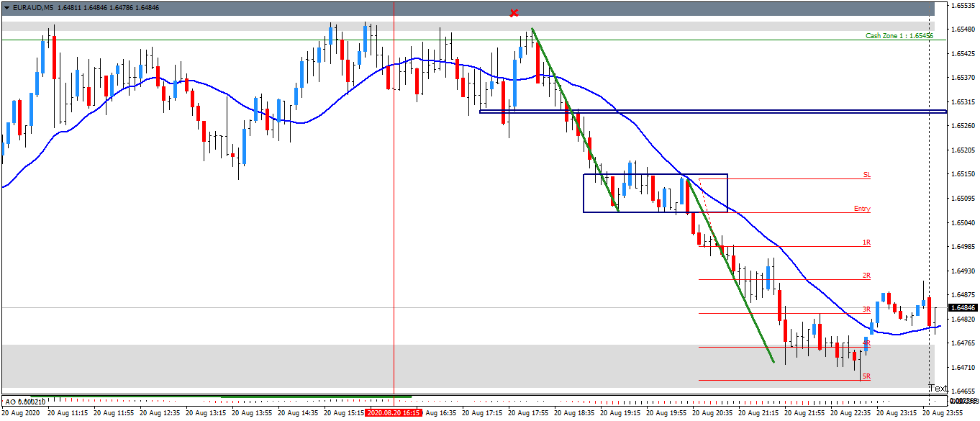Click the AO indicator value label
This screenshot has width=980, height=421.
tap(25, 402)
